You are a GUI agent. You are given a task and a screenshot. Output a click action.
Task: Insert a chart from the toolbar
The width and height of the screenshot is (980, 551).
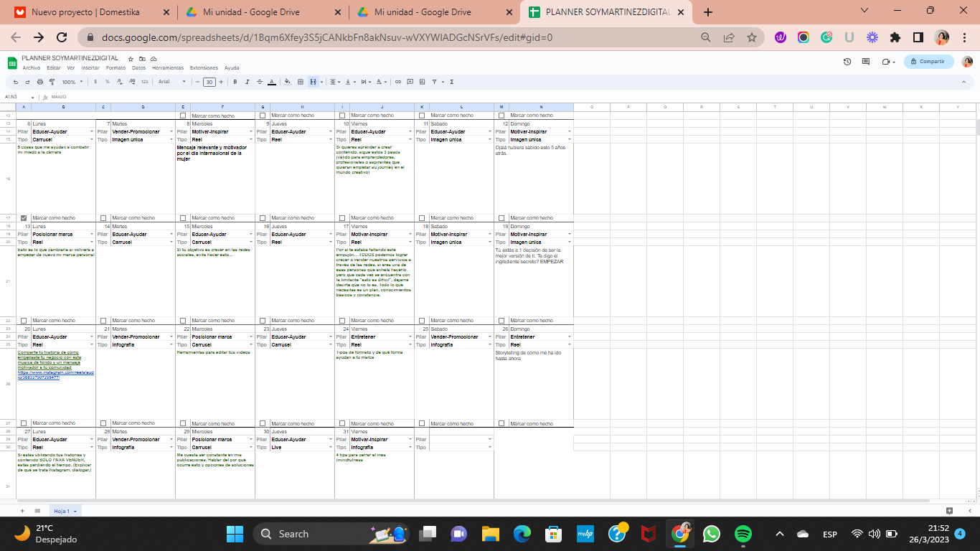point(422,82)
